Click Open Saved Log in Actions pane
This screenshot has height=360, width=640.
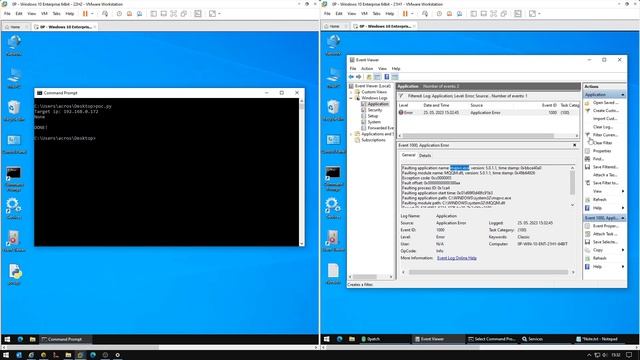tap(605, 103)
